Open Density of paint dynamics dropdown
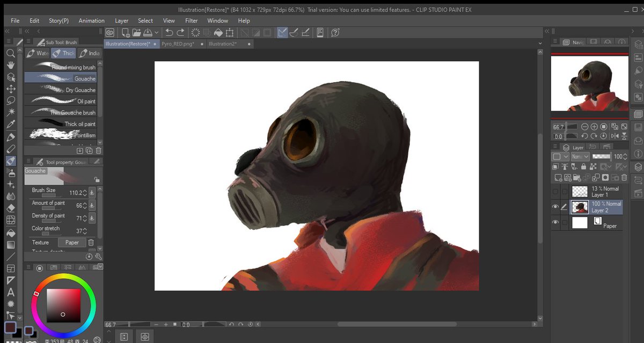 (x=92, y=218)
